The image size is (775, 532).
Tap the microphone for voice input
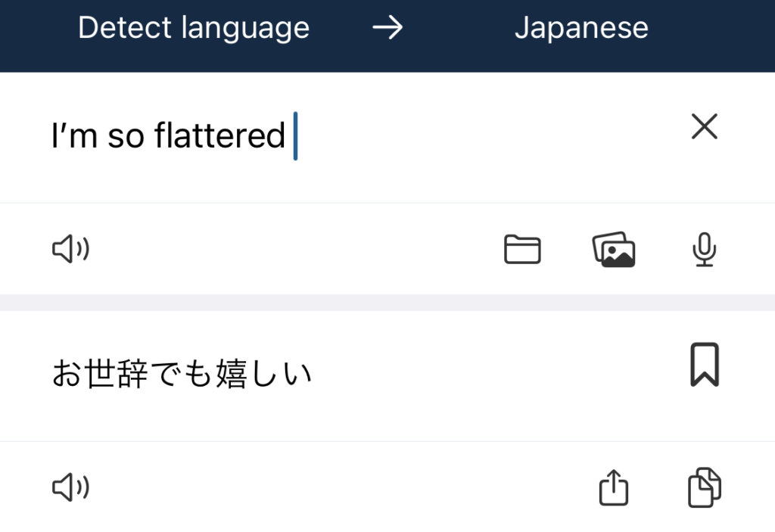point(704,250)
